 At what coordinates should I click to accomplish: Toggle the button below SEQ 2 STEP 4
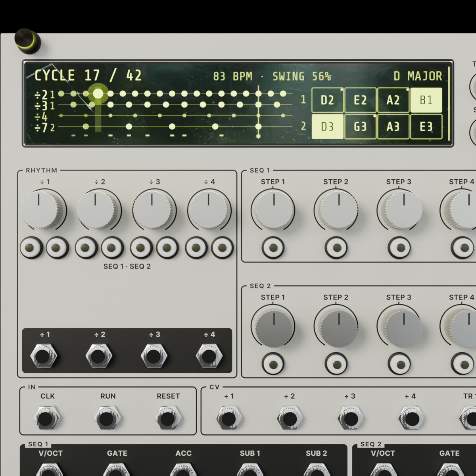coord(463,364)
